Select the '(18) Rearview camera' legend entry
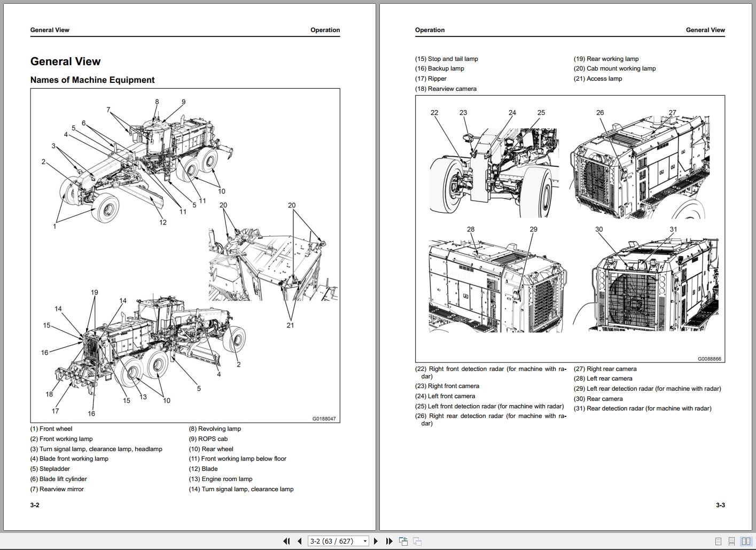 pos(446,89)
